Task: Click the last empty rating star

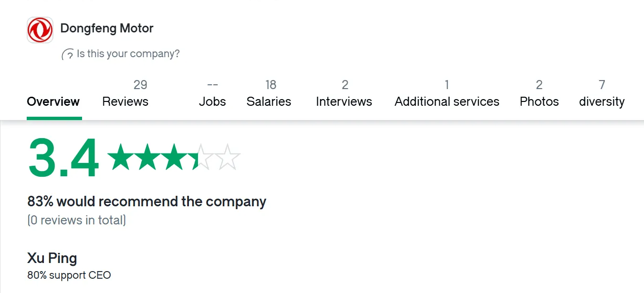Action: (x=227, y=157)
